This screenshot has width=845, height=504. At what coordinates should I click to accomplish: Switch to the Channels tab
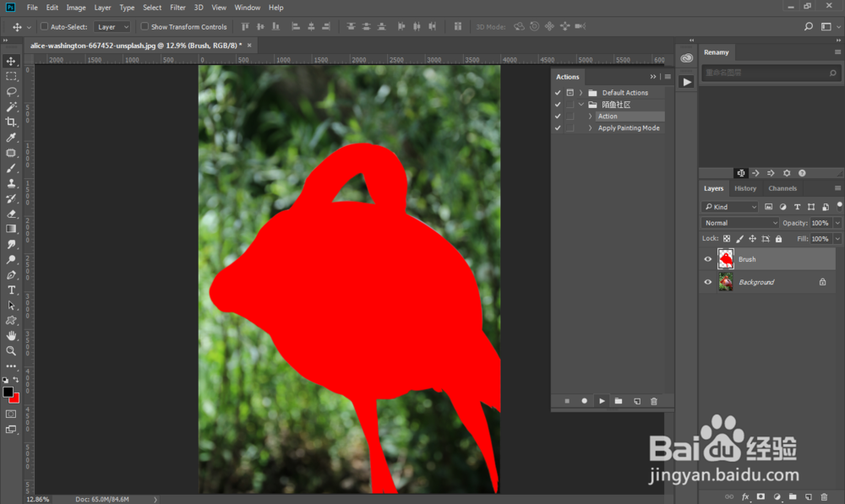782,188
